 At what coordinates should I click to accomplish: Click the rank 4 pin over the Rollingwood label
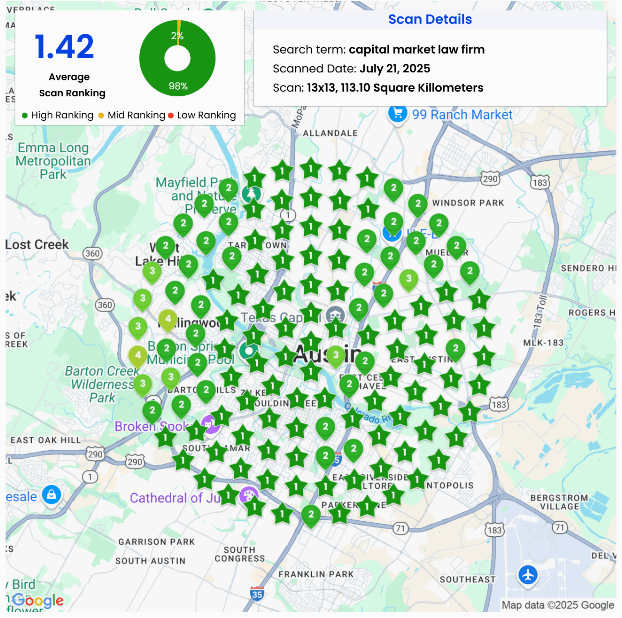click(168, 319)
